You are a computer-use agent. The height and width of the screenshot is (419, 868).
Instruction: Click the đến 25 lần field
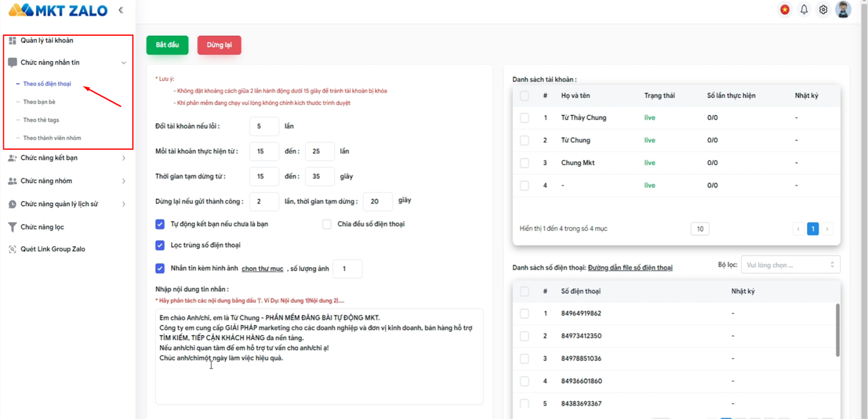(x=320, y=151)
